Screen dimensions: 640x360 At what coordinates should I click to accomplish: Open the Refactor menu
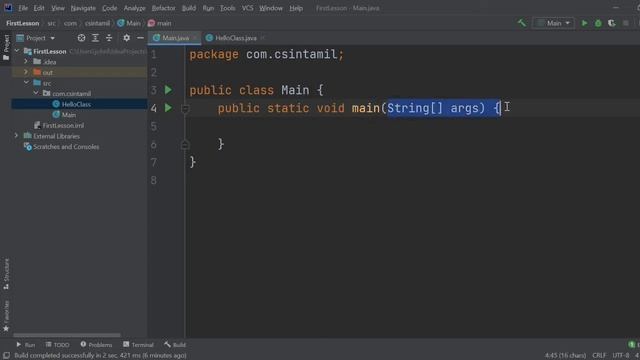click(x=163, y=8)
